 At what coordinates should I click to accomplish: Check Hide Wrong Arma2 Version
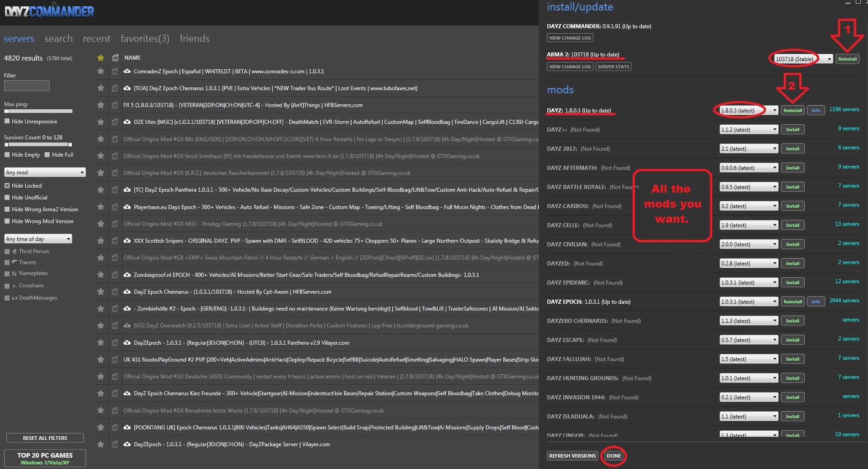pyautogui.click(x=7, y=209)
